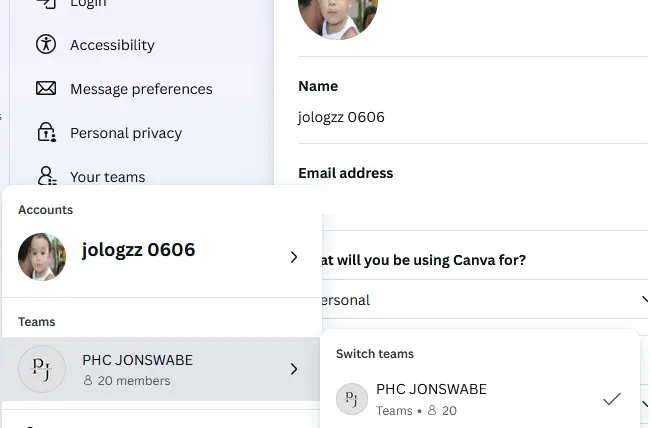The height and width of the screenshot is (428, 651).
Task: Click the Login arrow icon in sidebar
Action: 46,3
